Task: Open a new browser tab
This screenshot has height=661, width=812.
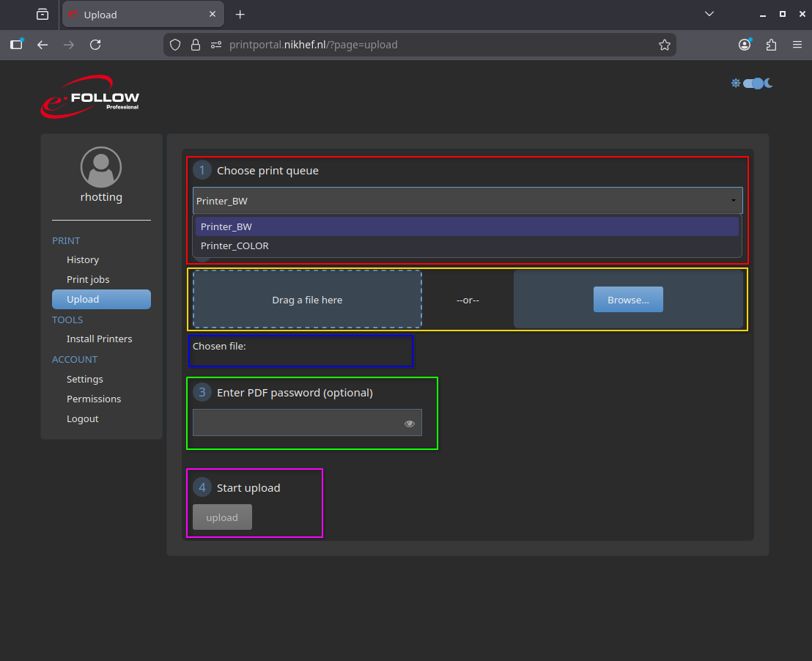Action: click(240, 15)
